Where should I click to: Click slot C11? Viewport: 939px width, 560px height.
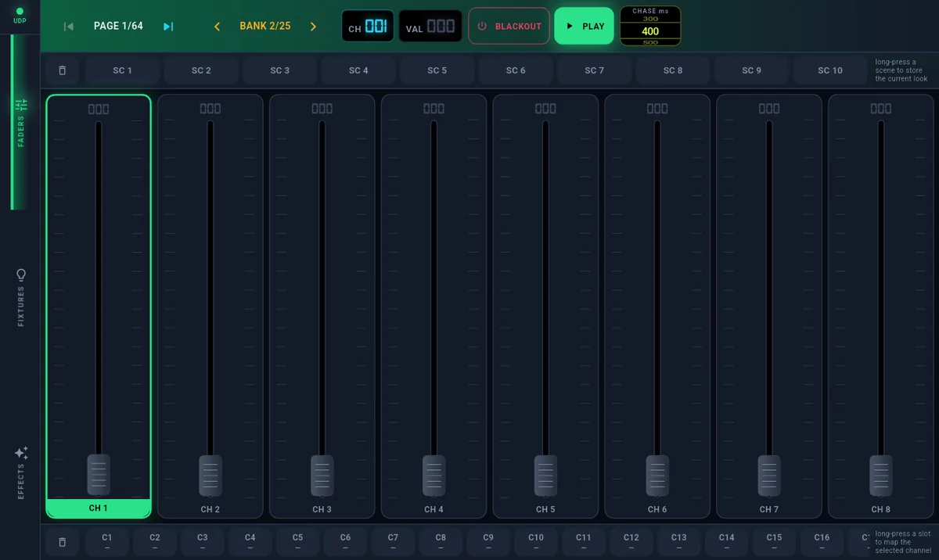(584, 542)
